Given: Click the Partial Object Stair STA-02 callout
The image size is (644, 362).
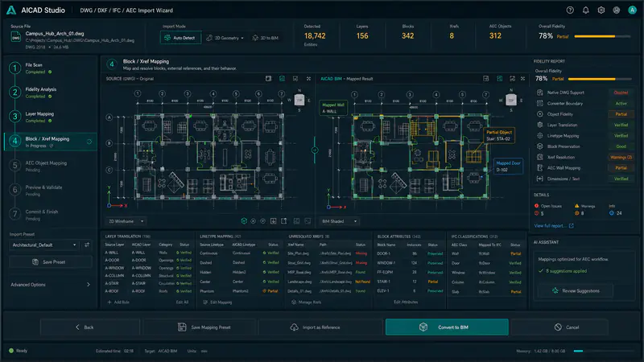Looking at the screenshot, I should tap(498, 135).
